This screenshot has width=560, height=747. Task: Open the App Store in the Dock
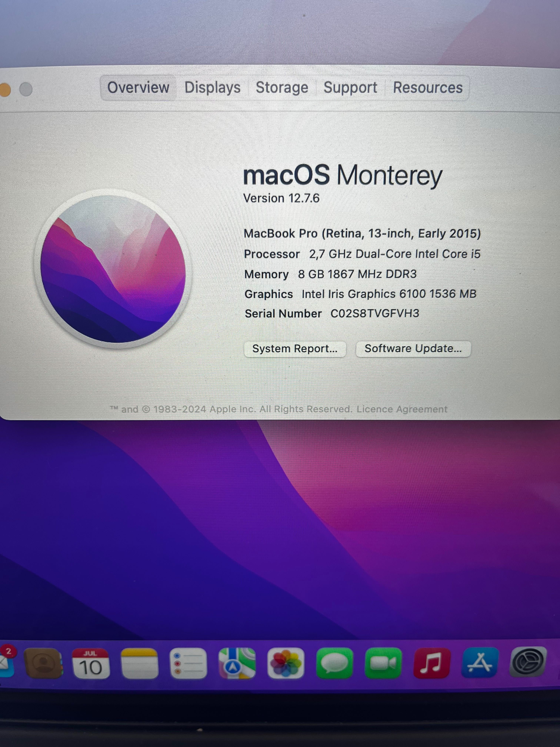pyautogui.click(x=480, y=663)
